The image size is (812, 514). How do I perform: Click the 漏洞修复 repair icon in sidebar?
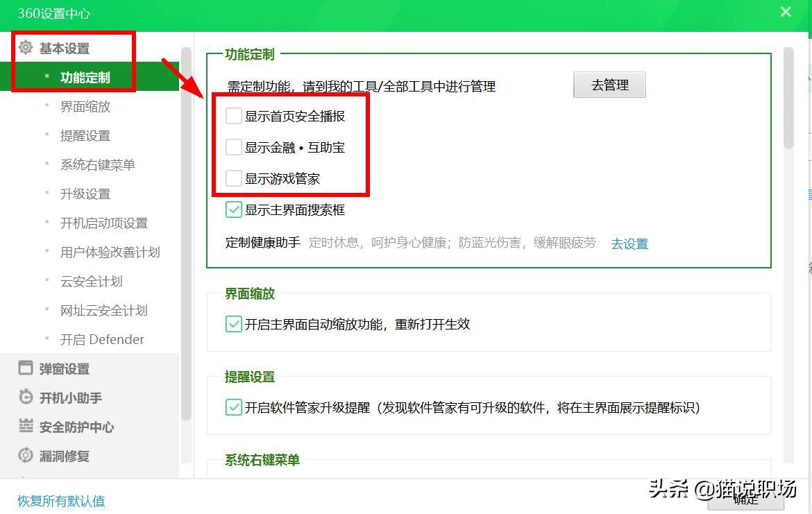click(x=24, y=456)
